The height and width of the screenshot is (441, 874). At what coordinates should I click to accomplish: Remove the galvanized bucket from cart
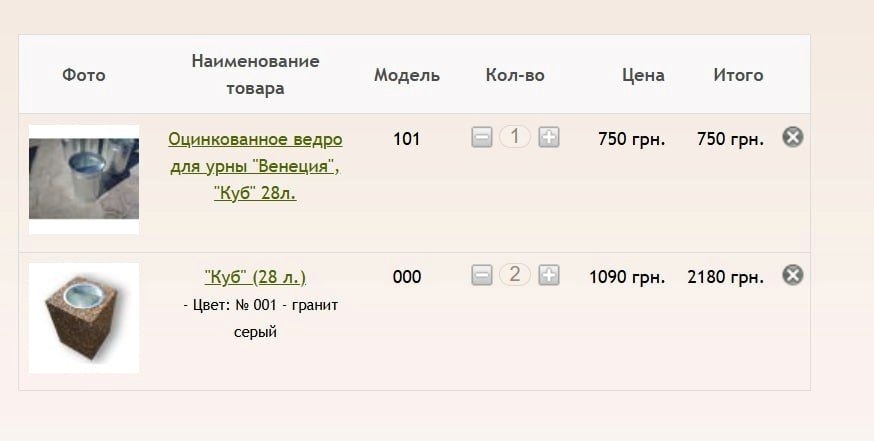[x=792, y=137]
